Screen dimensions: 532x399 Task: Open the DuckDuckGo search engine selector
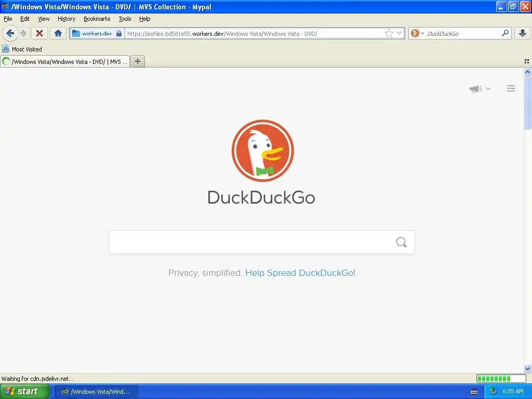click(417, 33)
